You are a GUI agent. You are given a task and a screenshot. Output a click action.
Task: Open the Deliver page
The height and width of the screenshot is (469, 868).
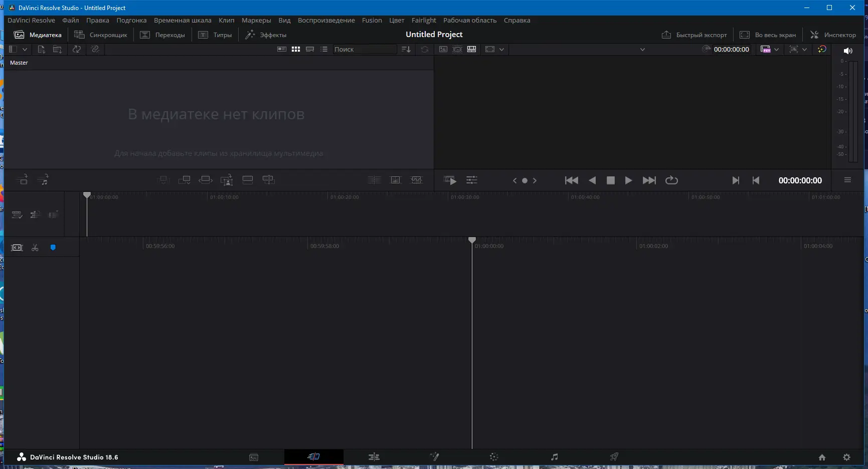(613, 456)
